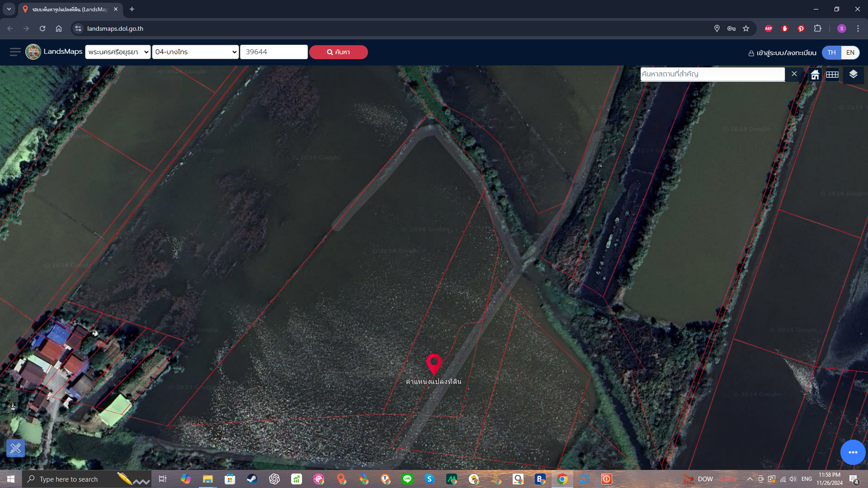Click the login/register link
The width and height of the screenshot is (868, 488).
point(782,53)
